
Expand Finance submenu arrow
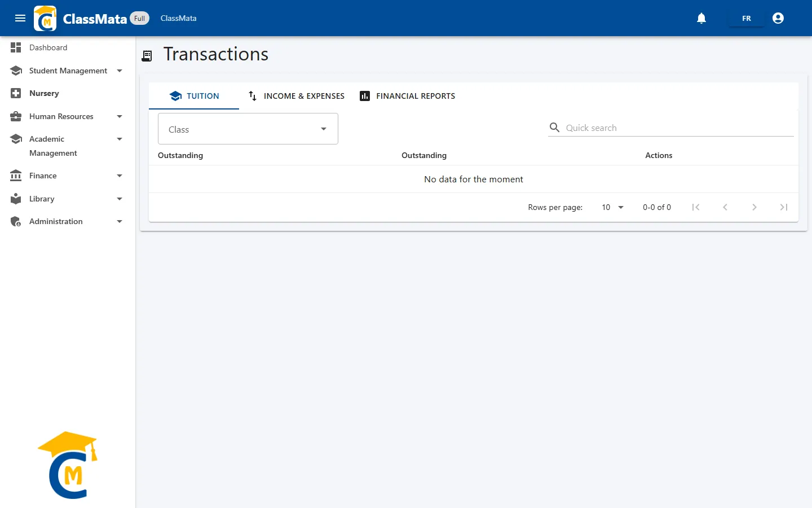click(120, 176)
